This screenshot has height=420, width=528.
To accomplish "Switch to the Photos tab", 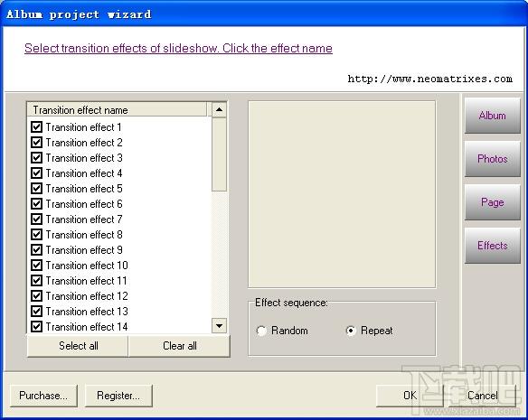I will click(493, 159).
